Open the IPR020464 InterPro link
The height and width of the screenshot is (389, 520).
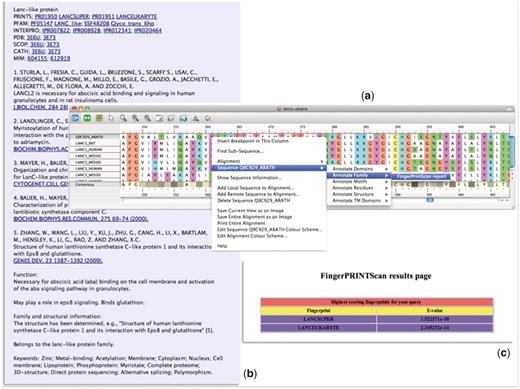tap(148, 30)
